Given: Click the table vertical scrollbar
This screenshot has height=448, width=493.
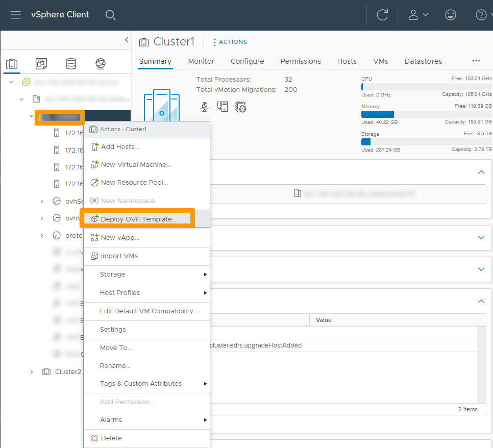Looking at the screenshot, I should (x=482, y=365).
